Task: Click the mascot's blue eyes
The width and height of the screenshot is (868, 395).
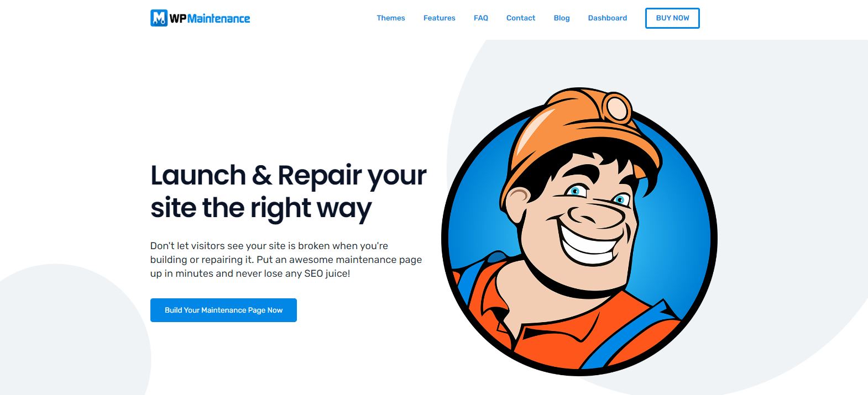Action: (x=597, y=194)
